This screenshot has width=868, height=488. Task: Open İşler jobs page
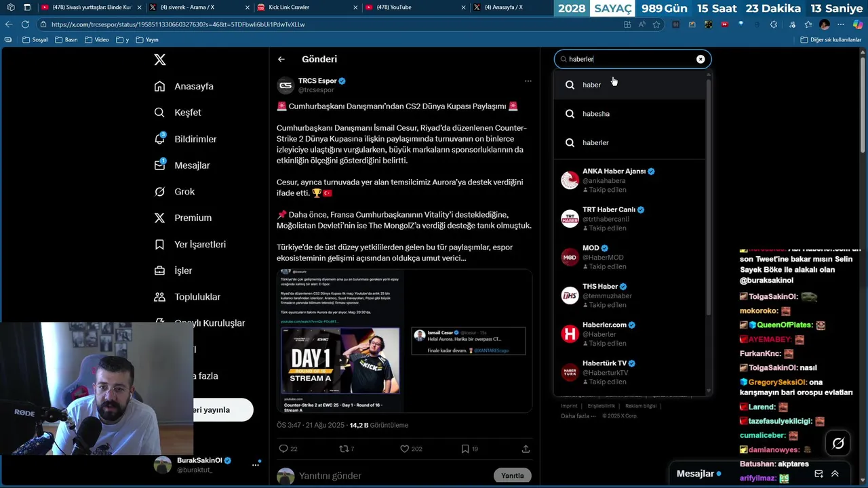click(x=173, y=270)
